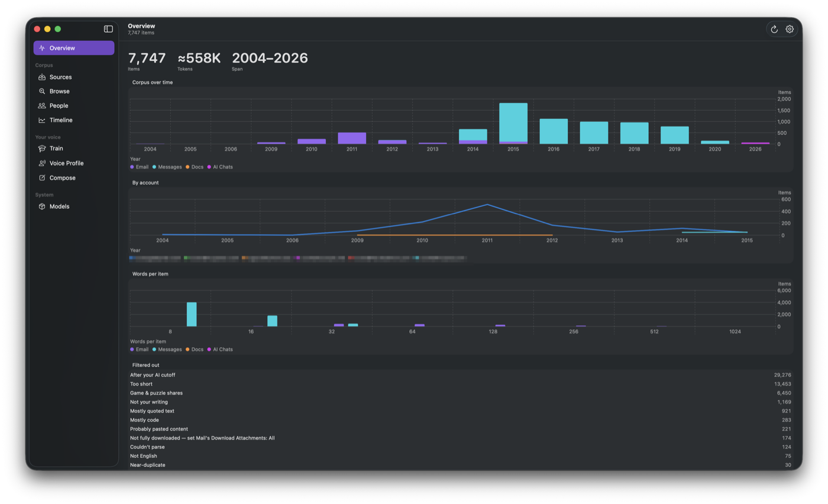This screenshot has height=504, width=828.
Task: Toggle the sidebar visibility icon
Action: click(x=108, y=28)
